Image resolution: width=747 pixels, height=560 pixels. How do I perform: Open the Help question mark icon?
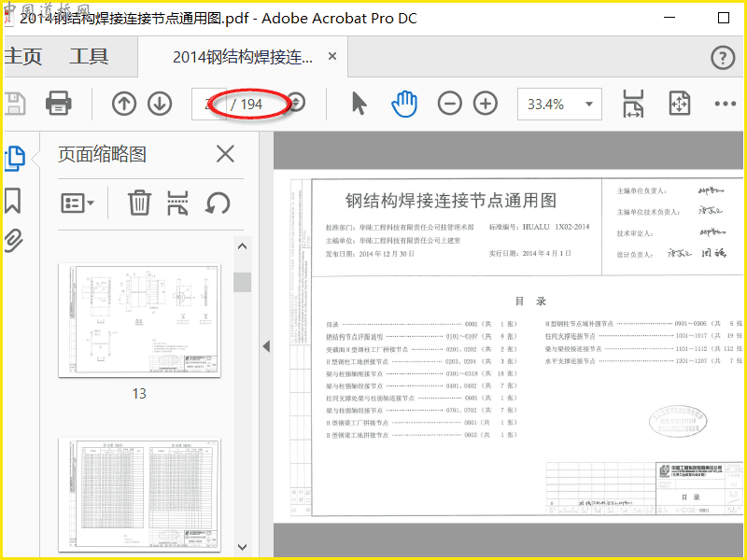pyautogui.click(x=723, y=58)
